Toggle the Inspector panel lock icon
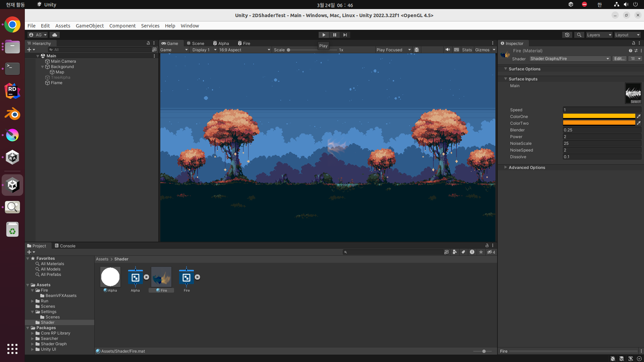 634,43
